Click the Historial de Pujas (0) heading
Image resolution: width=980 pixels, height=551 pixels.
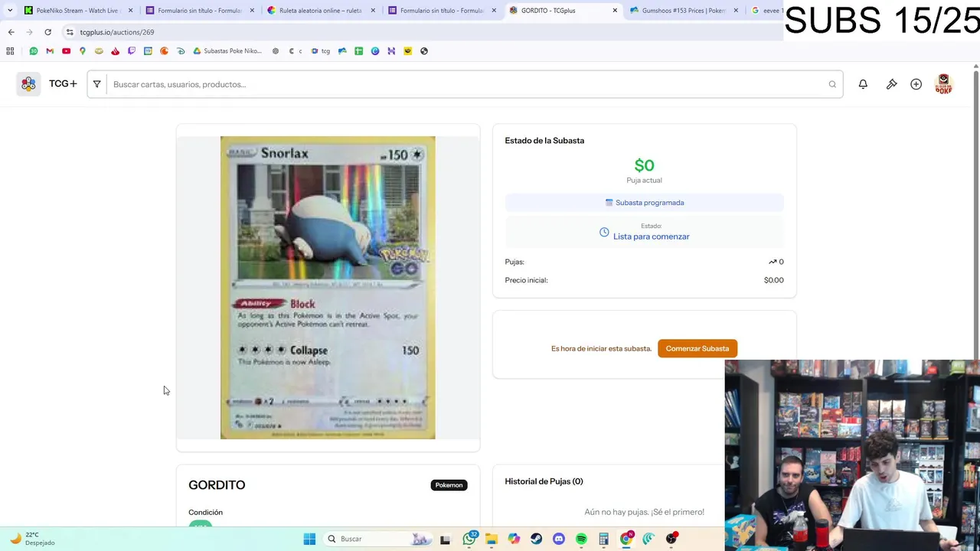tap(544, 481)
